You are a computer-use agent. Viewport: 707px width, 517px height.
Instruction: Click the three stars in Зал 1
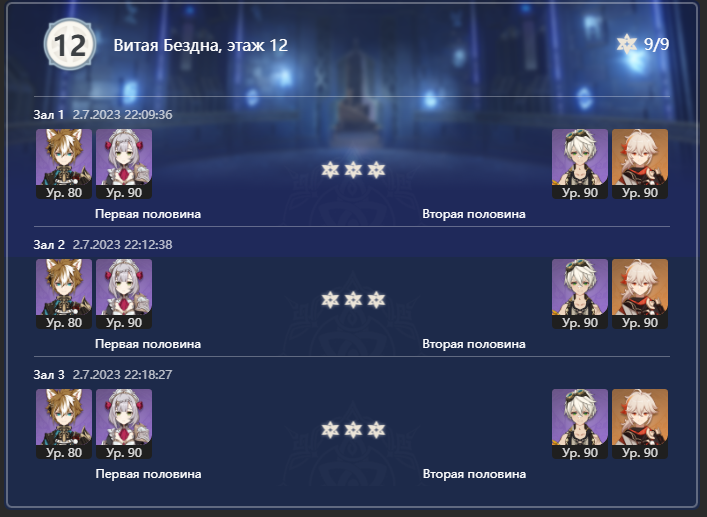(x=353, y=170)
